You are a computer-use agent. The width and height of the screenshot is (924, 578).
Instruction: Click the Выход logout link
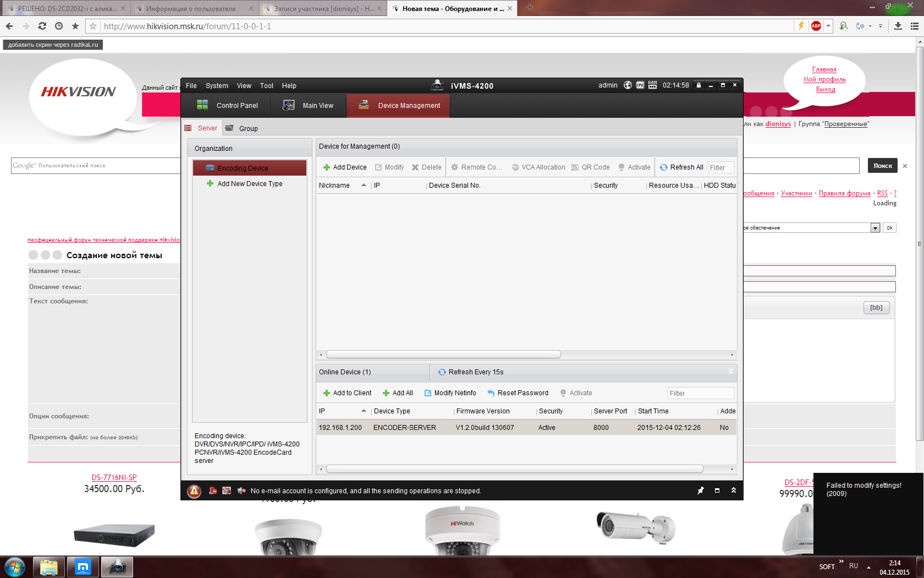825,89
